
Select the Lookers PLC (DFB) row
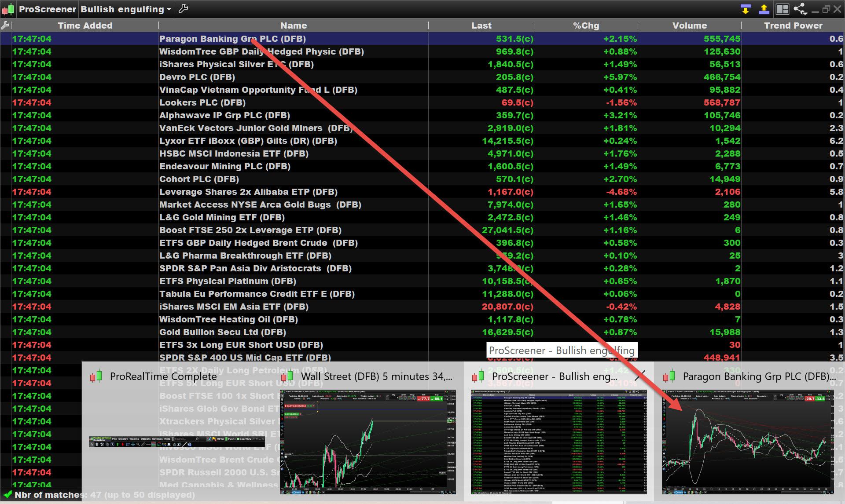pyautogui.click(x=202, y=102)
